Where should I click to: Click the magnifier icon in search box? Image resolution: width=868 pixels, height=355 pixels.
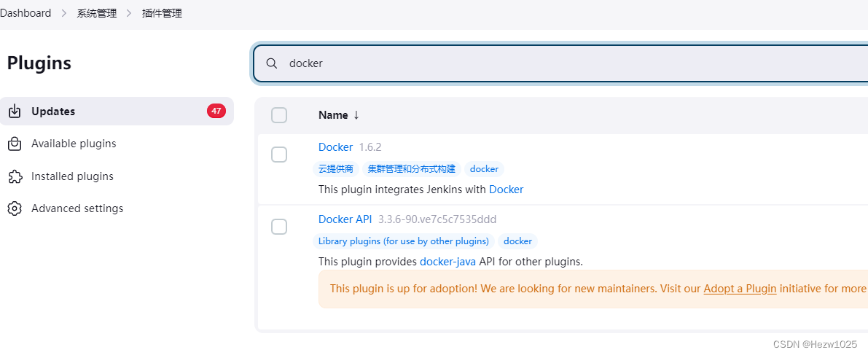pos(271,63)
